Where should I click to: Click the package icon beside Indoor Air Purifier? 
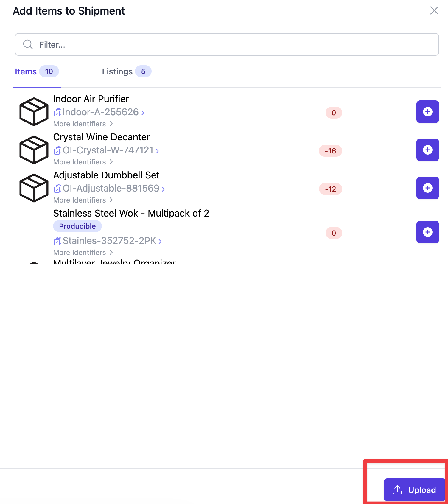coord(33,112)
